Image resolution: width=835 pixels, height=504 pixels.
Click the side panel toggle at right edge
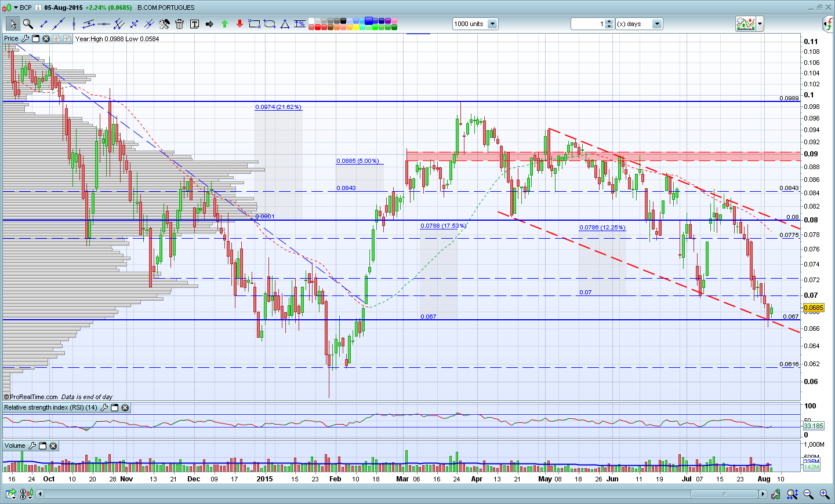[x=829, y=24]
